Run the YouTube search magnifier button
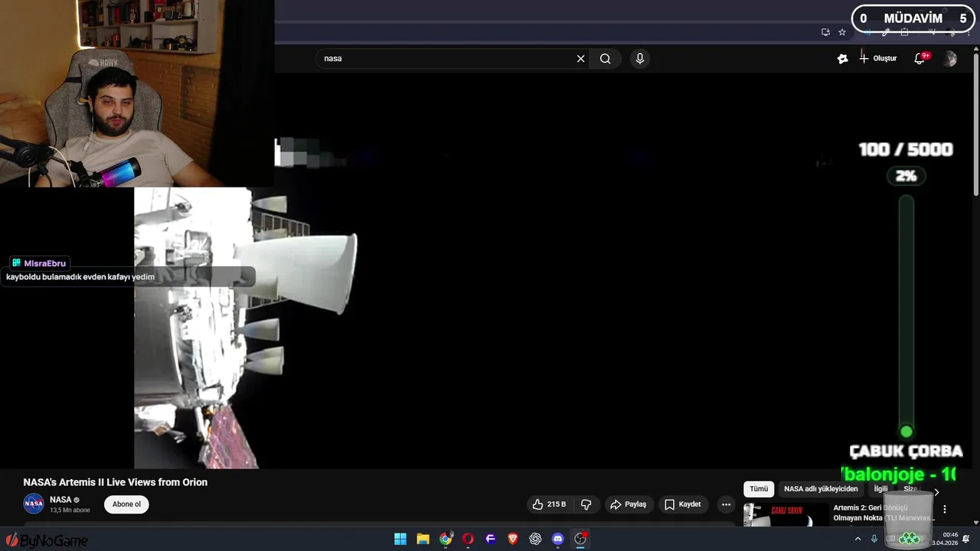This screenshot has height=551, width=980. coord(606,59)
